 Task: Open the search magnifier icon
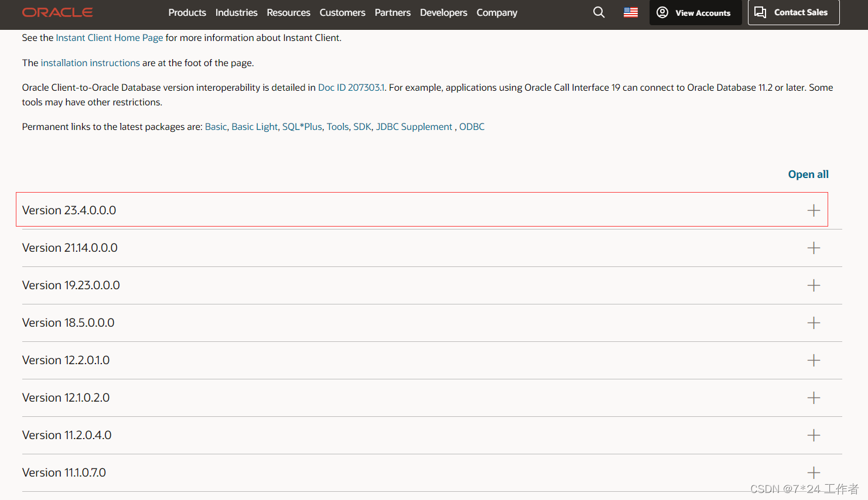click(x=599, y=12)
